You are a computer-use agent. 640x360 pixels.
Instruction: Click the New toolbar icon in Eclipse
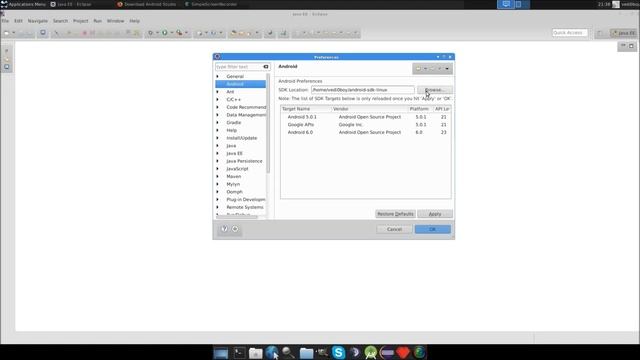pos(7,33)
